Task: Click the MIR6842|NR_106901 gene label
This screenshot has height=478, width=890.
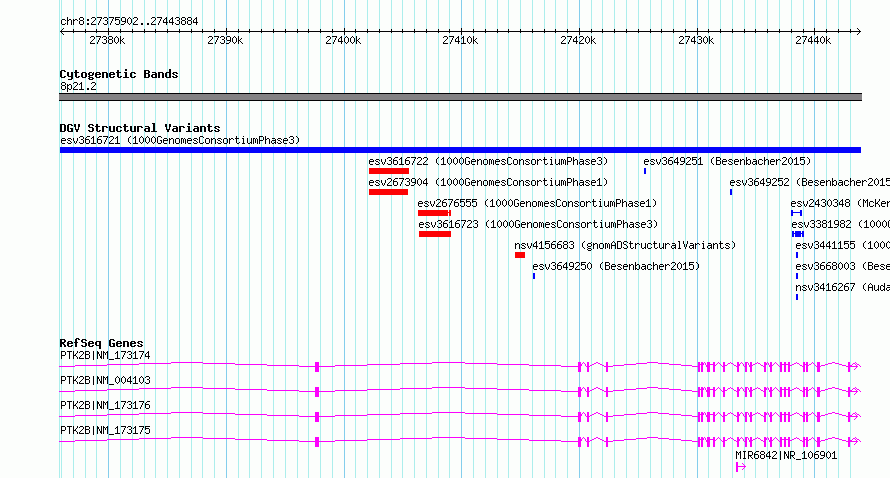Action: pyautogui.click(x=786, y=455)
